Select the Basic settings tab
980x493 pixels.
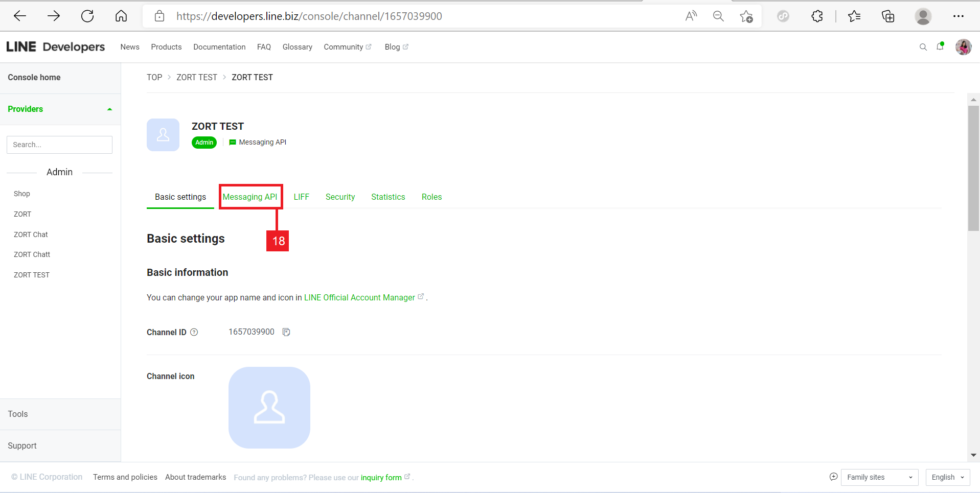tap(180, 197)
